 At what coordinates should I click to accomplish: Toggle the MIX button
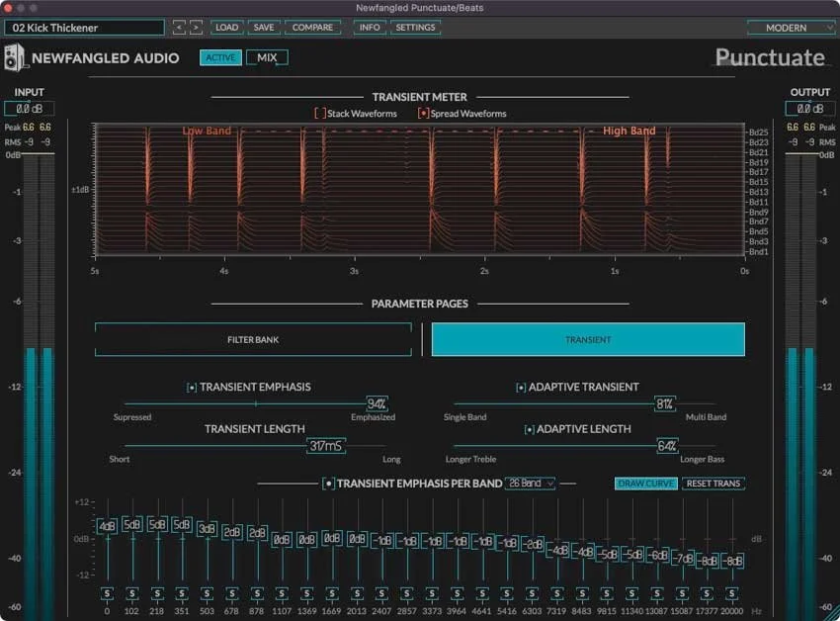[267, 57]
